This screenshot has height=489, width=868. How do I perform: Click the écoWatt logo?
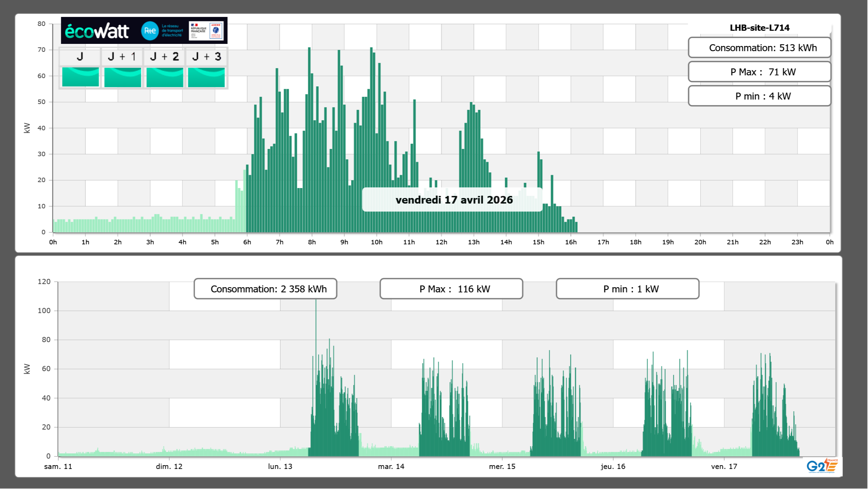(97, 31)
